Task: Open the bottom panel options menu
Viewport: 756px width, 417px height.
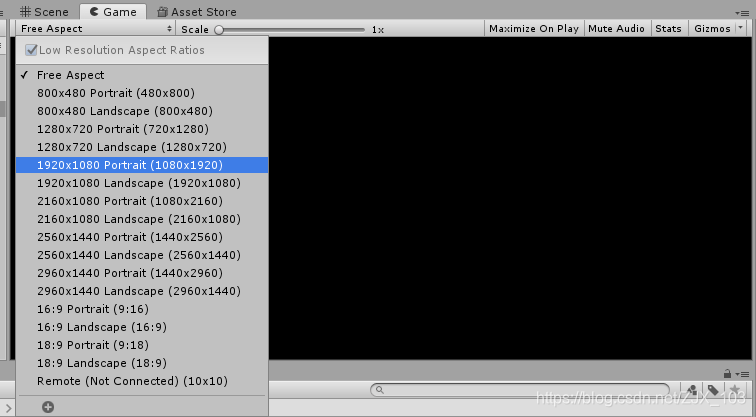Action: [x=744, y=374]
